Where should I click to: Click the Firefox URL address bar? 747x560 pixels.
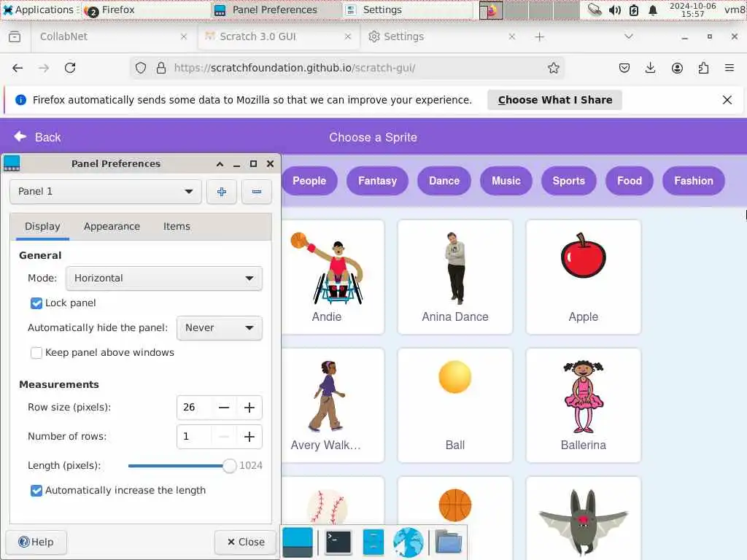coord(347,68)
